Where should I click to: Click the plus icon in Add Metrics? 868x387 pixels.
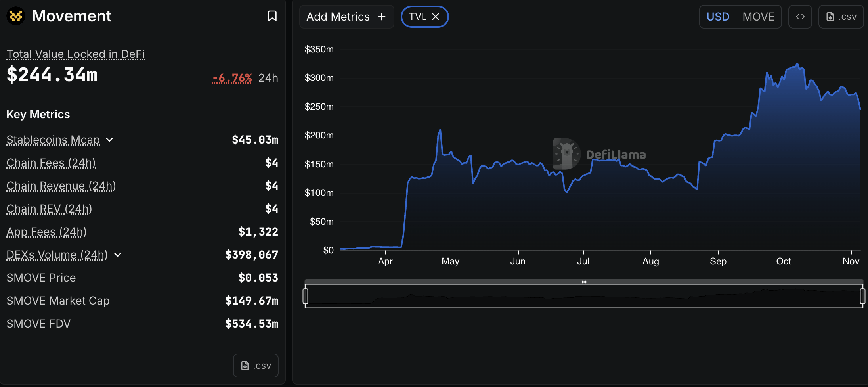(382, 17)
